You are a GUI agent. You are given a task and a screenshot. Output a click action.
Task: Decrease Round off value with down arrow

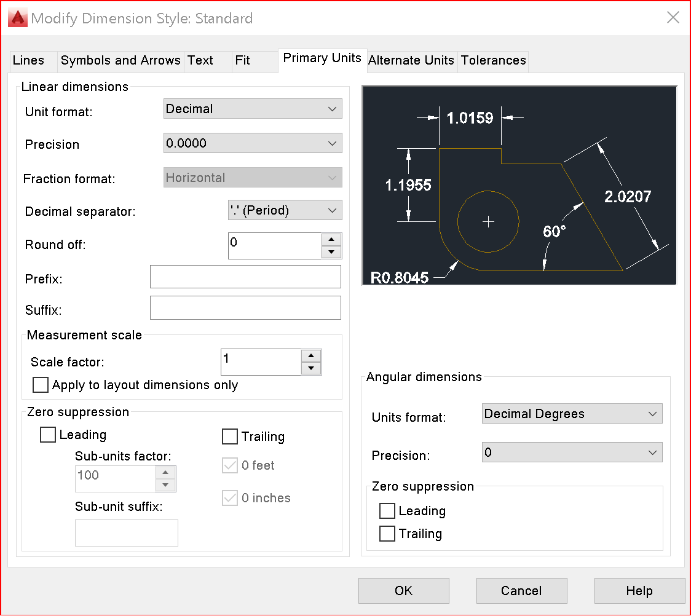[x=331, y=252]
